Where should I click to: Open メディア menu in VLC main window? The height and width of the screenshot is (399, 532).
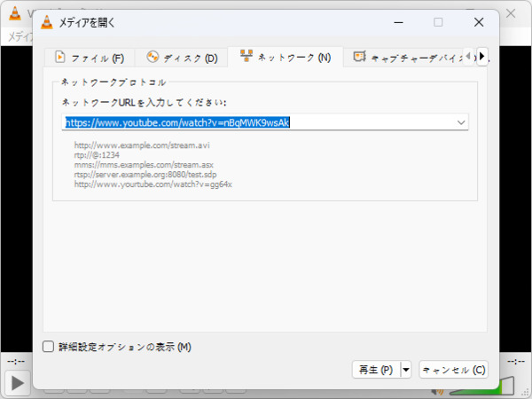20,36
